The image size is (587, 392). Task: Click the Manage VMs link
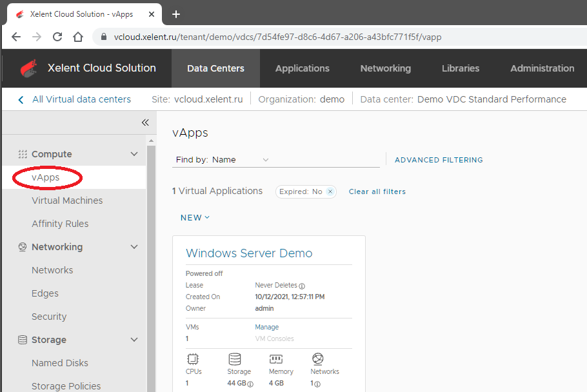point(267,327)
